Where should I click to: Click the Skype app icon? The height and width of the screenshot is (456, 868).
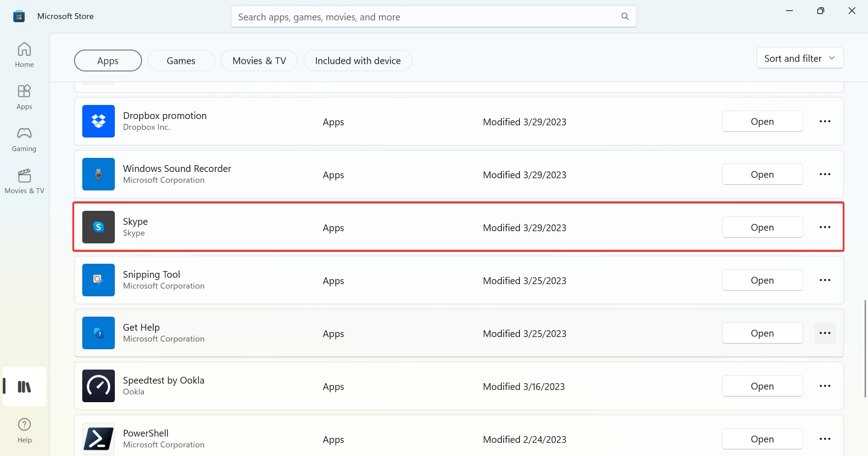99,227
